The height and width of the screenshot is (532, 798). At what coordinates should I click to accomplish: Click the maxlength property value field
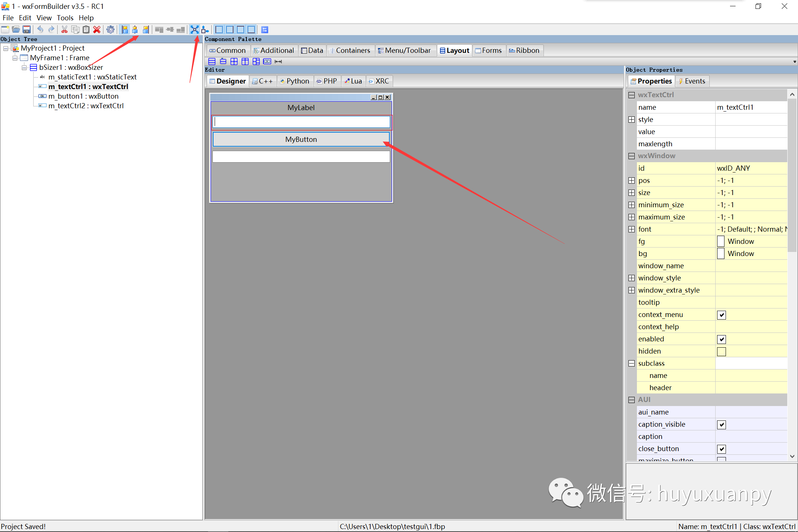(x=751, y=144)
